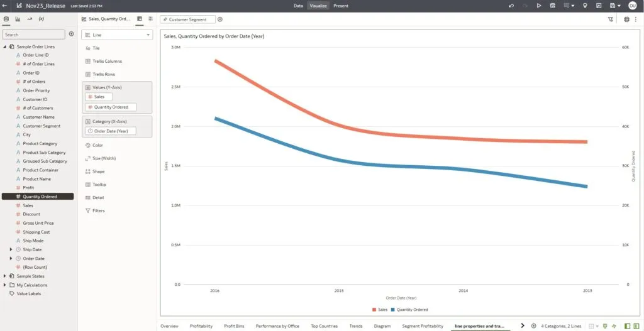Switch to the Profitability canvas tab

click(x=201, y=326)
